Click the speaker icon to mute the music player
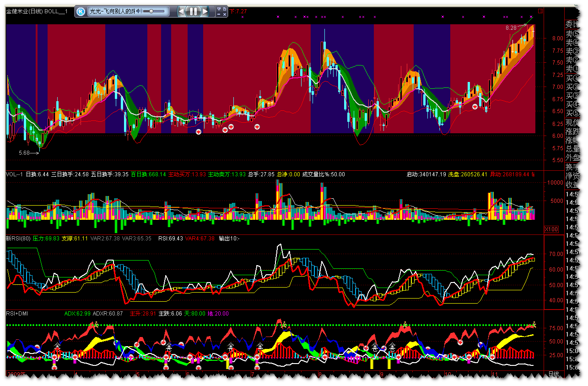Screen dimensions: 588x386 click(139, 11)
